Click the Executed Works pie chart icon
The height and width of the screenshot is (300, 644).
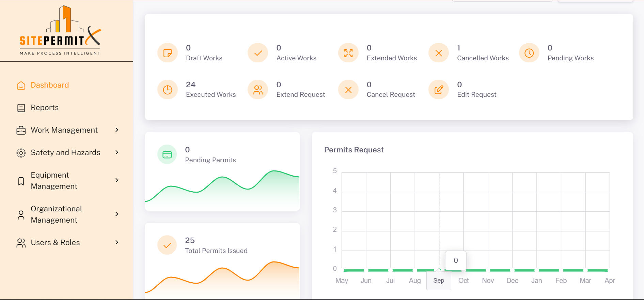[x=168, y=90]
